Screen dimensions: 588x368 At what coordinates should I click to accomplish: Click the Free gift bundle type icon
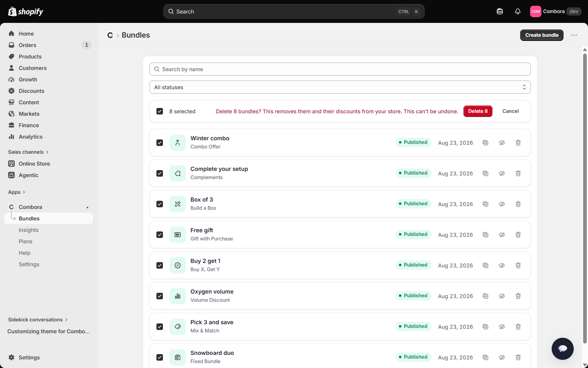tap(178, 235)
